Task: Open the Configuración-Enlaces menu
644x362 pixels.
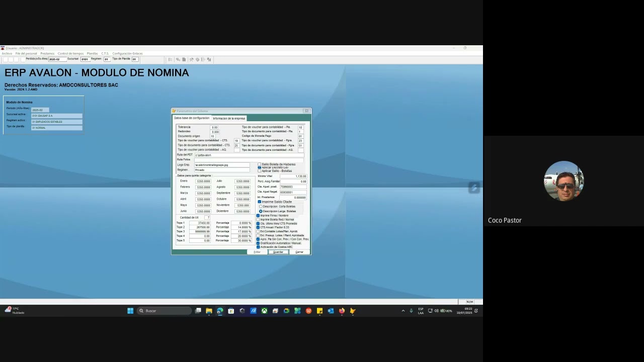Action: coord(127,53)
